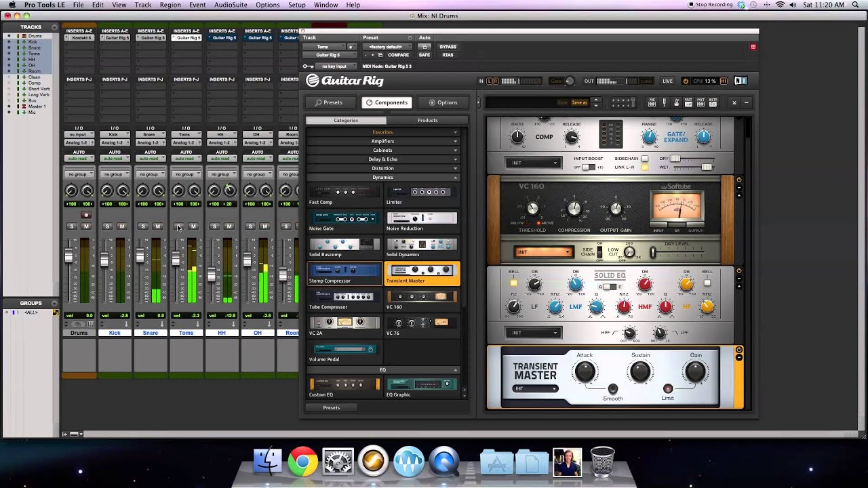Solo the Snare track
The width and height of the screenshot is (868, 488).
point(143,226)
